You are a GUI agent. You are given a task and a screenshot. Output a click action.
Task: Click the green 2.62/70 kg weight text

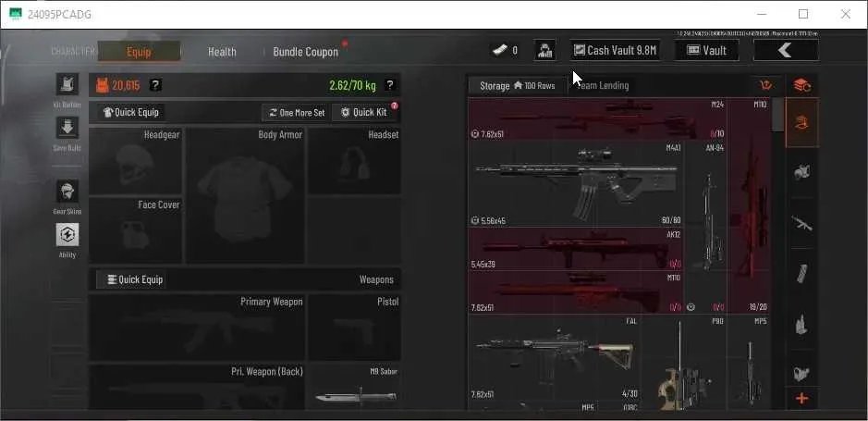(352, 85)
